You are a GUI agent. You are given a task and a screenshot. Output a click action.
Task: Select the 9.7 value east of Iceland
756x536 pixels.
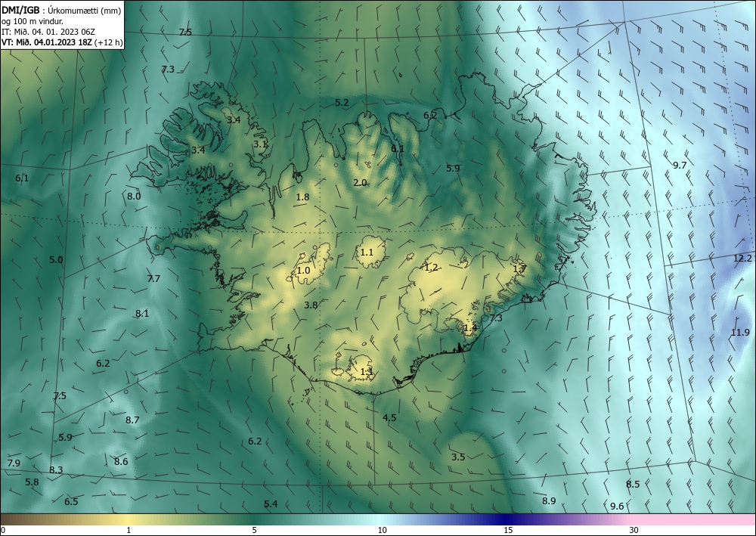[x=680, y=166]
